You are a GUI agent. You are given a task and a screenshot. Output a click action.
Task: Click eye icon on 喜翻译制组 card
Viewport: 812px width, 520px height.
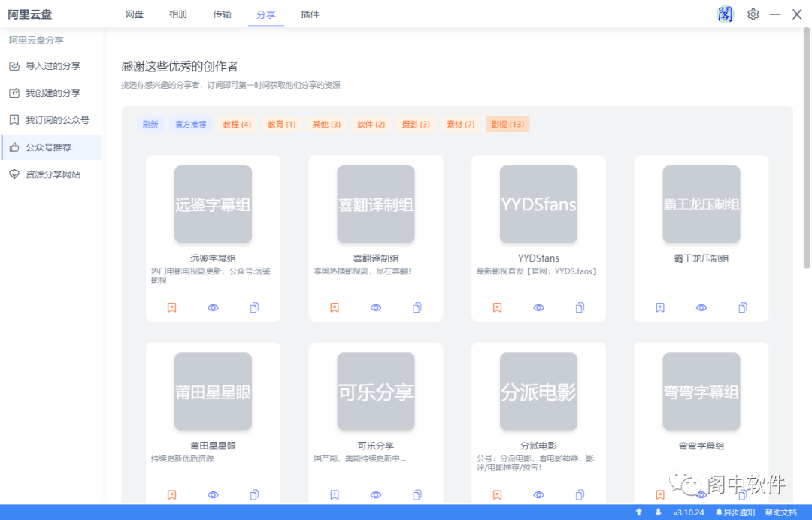click(x=376, y=307)
